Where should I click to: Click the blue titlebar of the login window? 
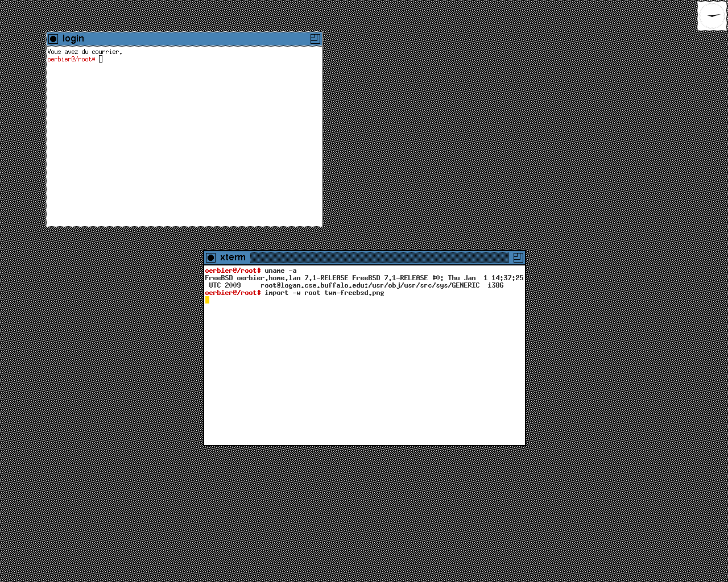tap(193, 39)
